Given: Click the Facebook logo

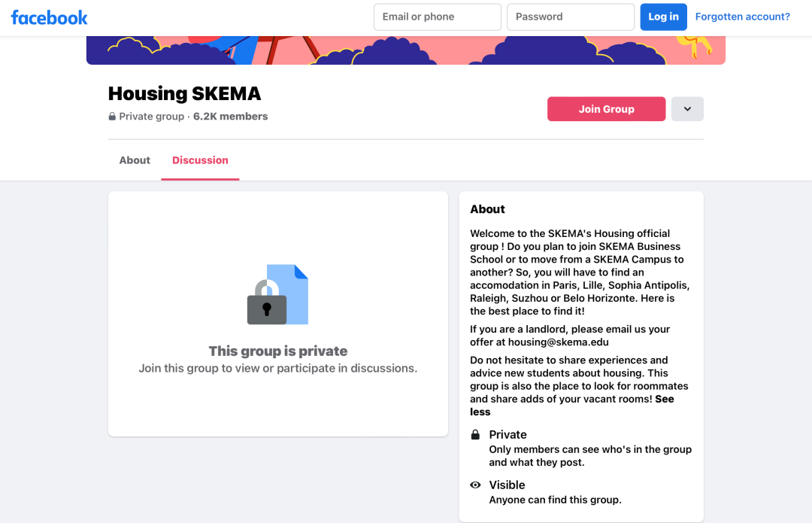Looking at the screenshot, I should pyautogui.click(x=49, y=17).
